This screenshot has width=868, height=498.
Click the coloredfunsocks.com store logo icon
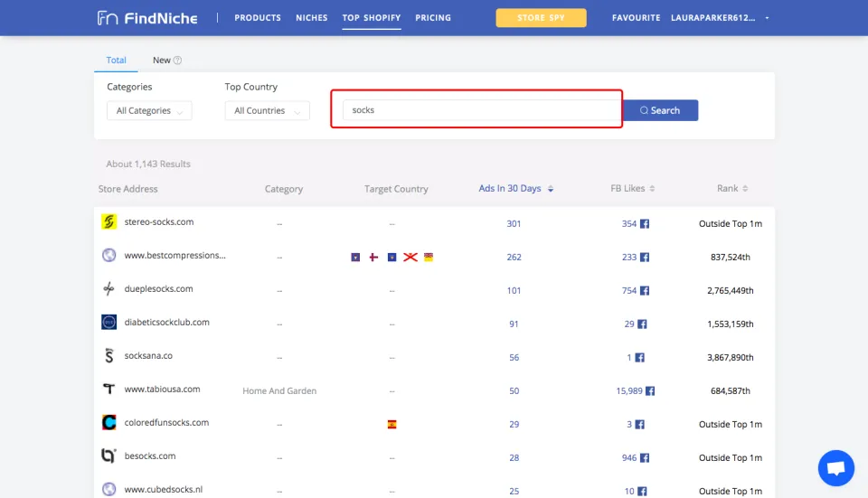point(109,423)
